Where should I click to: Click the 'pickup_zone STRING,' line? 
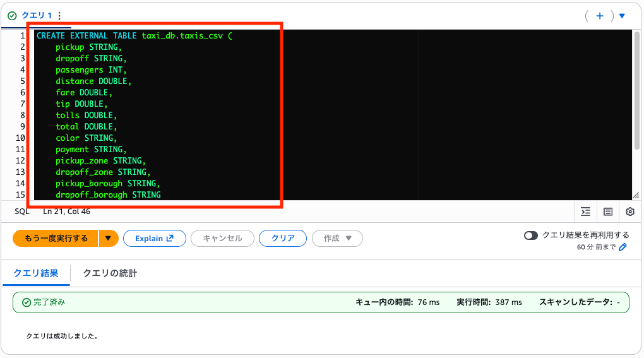point(100,160)
